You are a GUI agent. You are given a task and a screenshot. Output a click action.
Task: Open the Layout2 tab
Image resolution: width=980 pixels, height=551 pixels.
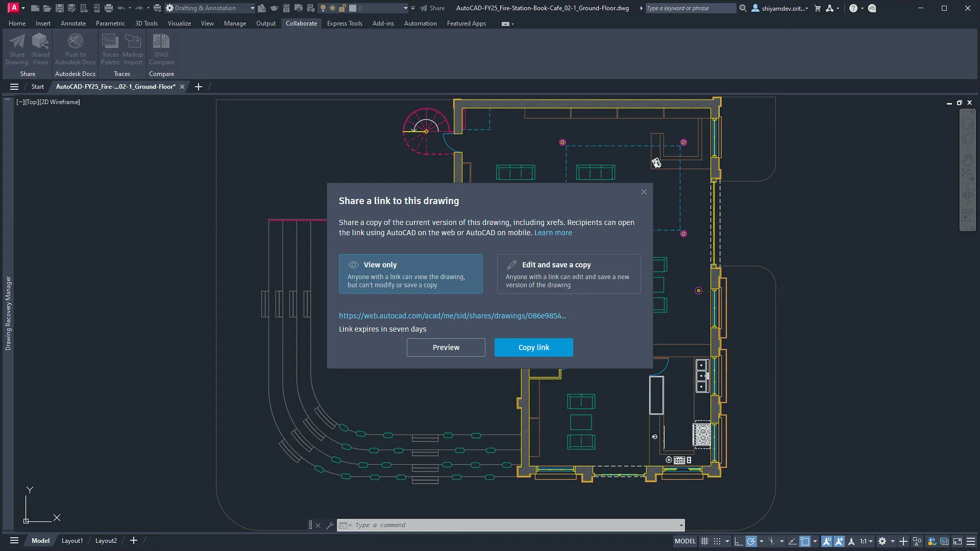click(x=106, y=540)
